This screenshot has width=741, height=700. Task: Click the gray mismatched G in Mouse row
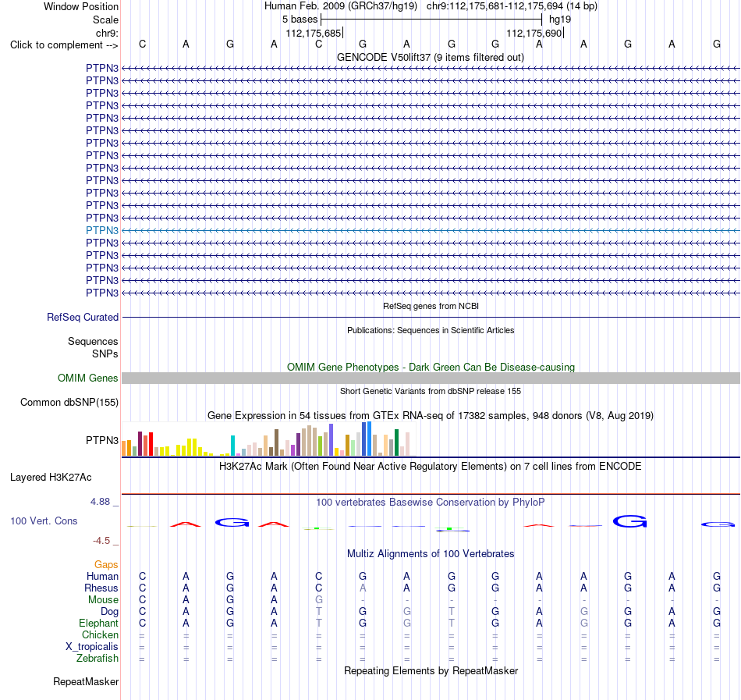(318, 600)
